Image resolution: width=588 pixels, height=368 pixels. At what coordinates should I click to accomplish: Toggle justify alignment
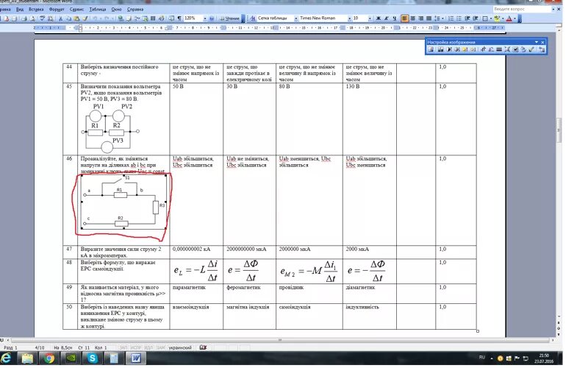tap(429, 18)
